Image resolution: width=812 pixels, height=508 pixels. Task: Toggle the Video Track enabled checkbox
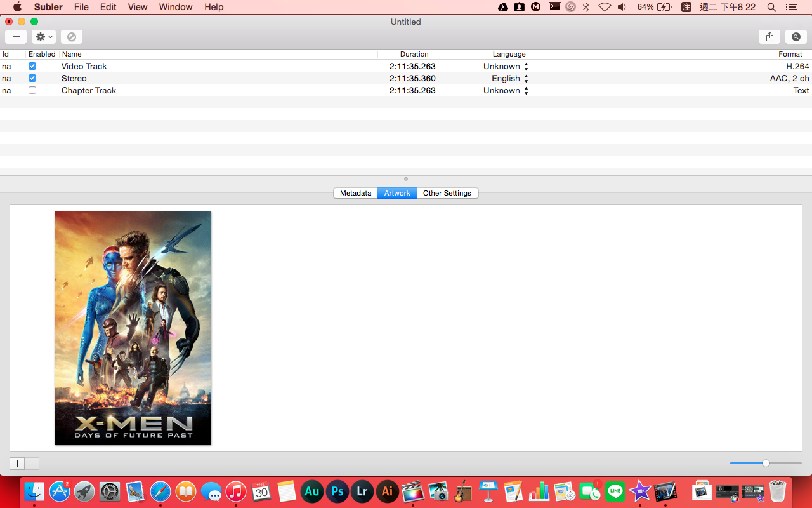coord(32,66)
